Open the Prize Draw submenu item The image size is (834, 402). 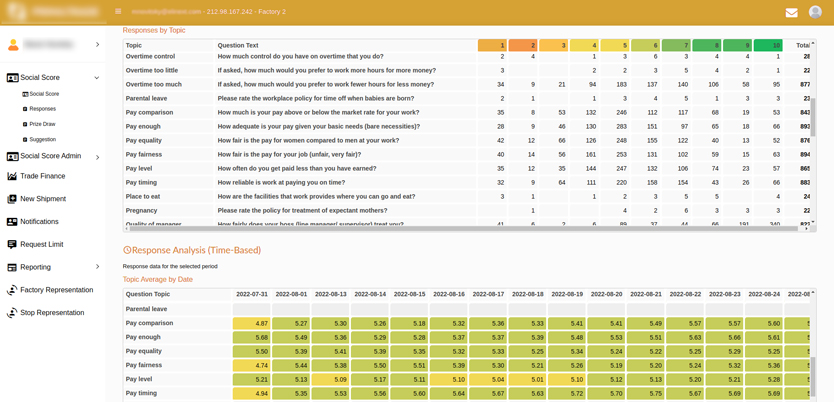coord(42,124)
